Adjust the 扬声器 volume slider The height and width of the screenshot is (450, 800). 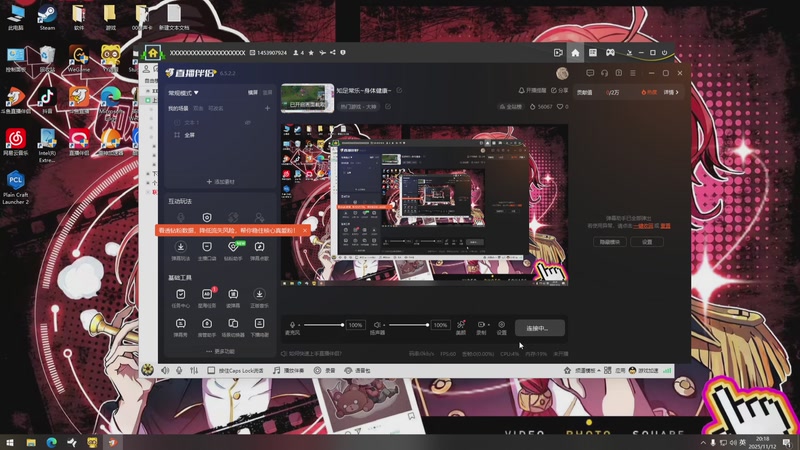(x=407, y=324)
